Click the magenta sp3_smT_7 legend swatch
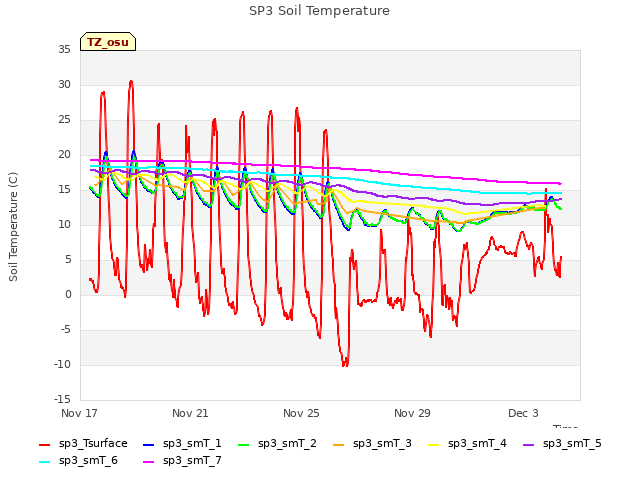Viewport: 640px width, 480px height. tap(149, 462)
